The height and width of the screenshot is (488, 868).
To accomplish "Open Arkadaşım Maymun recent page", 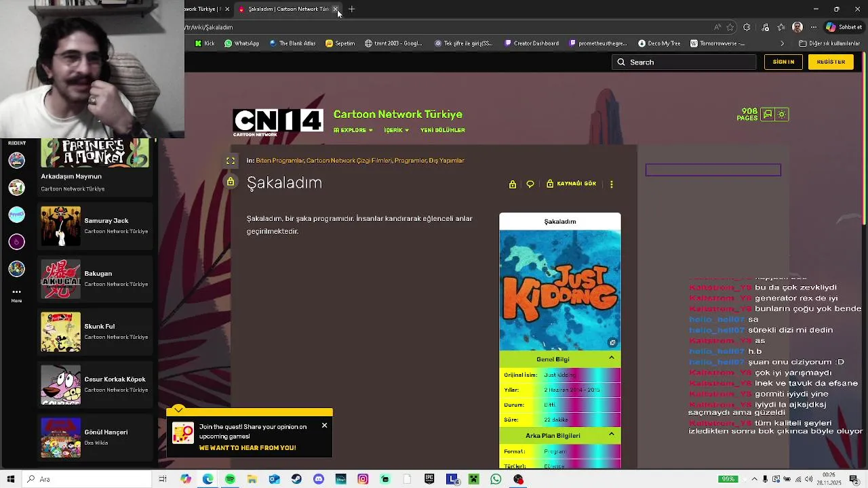I will click(x=95, y=167).
